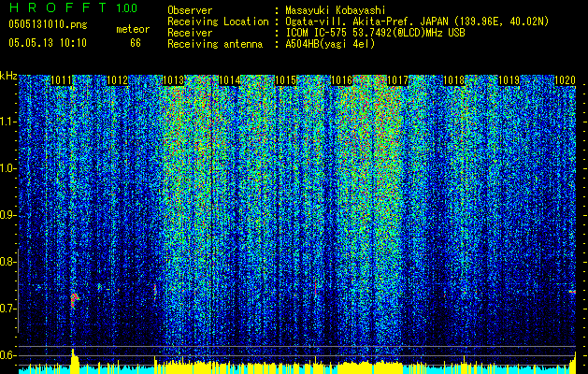Click the 1.1 kHz axis label
Image resolution: width=588 pixels, height=374 pixels.
(x=8, y=122)
